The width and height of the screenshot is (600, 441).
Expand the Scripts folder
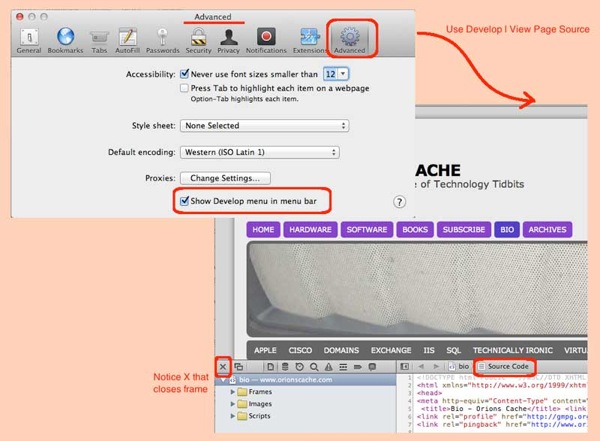[232, 415]
